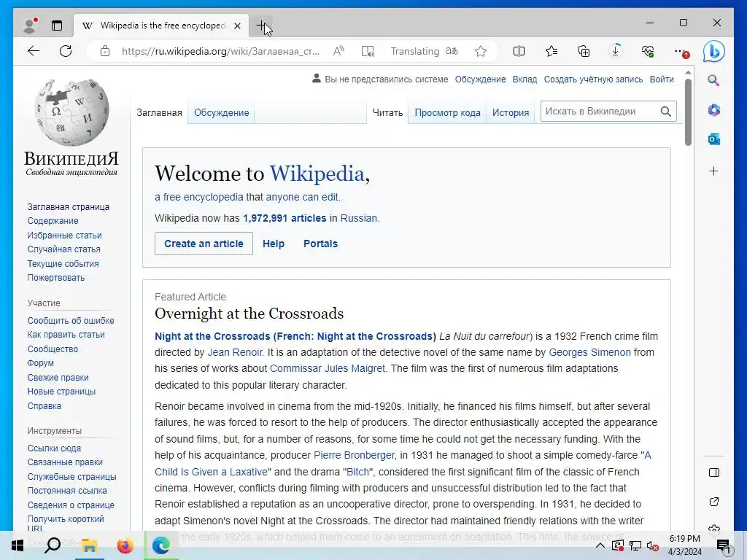This screenshot has width=747, height=560.
Task: Toggle split screen view
Action: (519, 51)
